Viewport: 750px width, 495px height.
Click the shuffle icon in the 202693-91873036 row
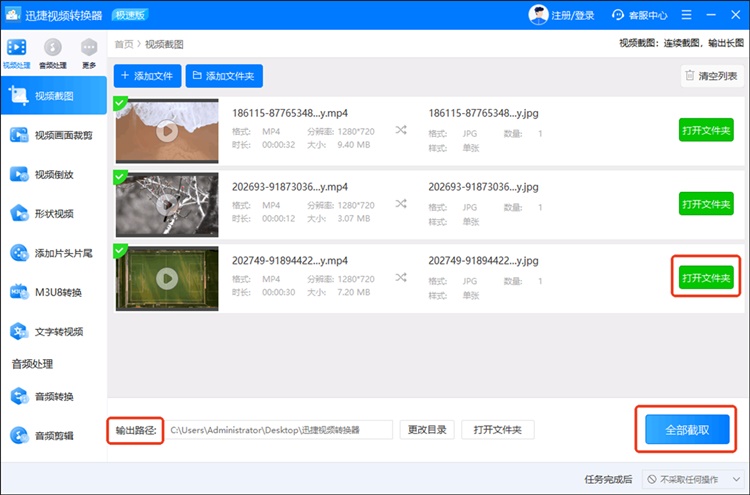coord(401,204)
